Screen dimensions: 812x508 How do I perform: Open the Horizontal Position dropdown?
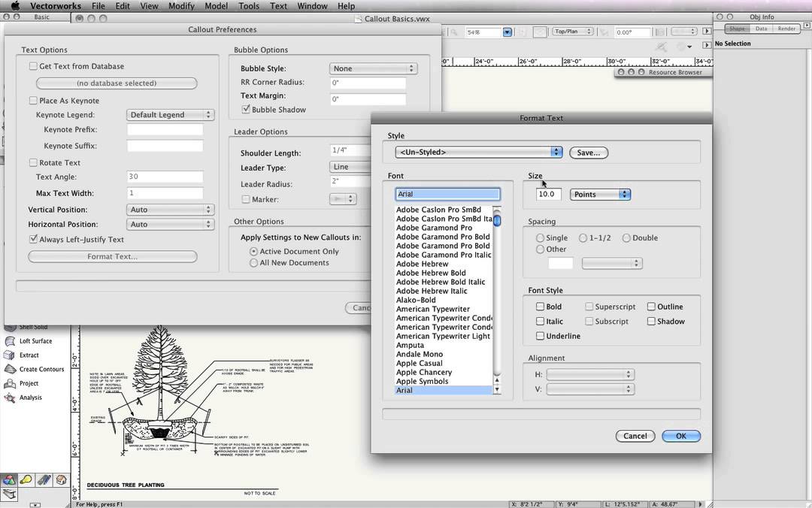[x=171, y=224]
